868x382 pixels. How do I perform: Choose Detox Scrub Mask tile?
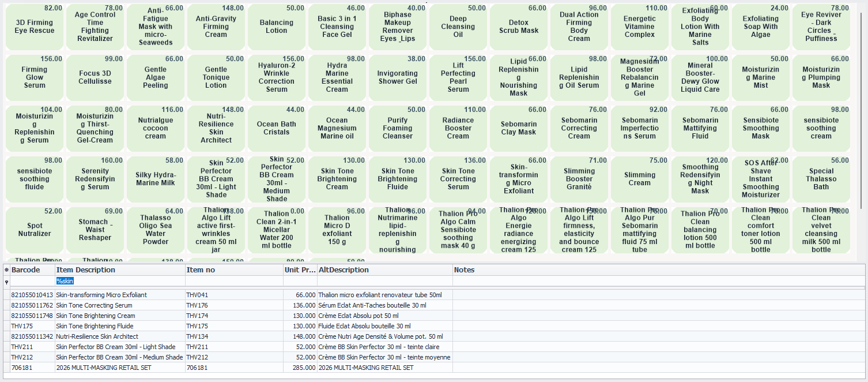(x=519, y=27)
